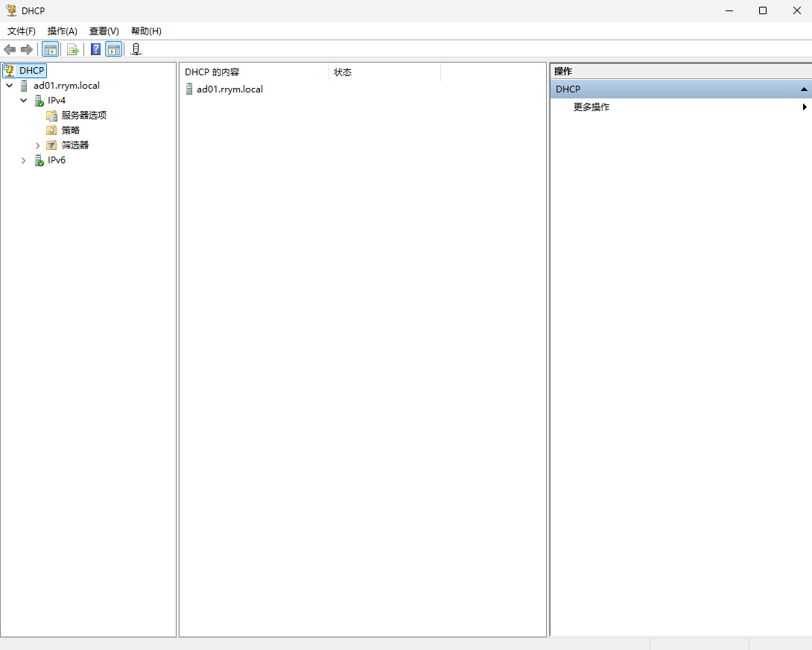Image resolution: width=812 pixels, height=650 pixels.
Task: Select the DHCP root node in tree
Action: (x=31, y=71)
